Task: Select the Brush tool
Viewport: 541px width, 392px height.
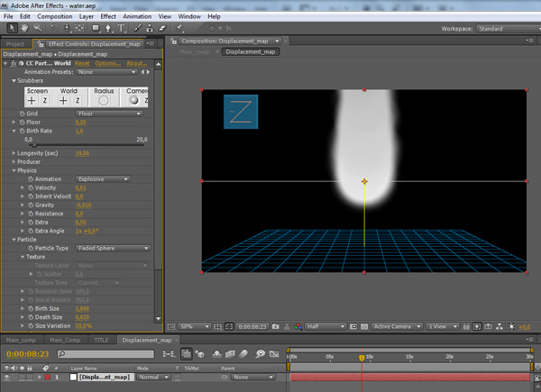Action: pyautogui.click(x=138, y=28)
